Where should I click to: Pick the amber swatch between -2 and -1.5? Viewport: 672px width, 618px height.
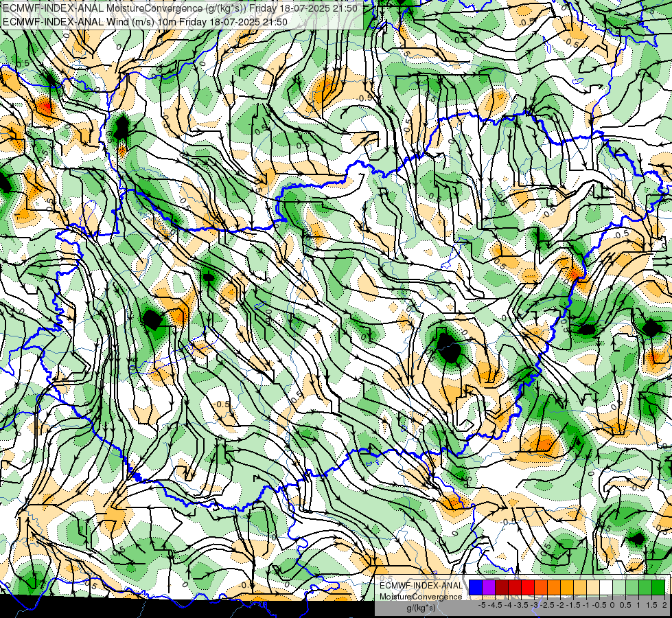point(566,587)
